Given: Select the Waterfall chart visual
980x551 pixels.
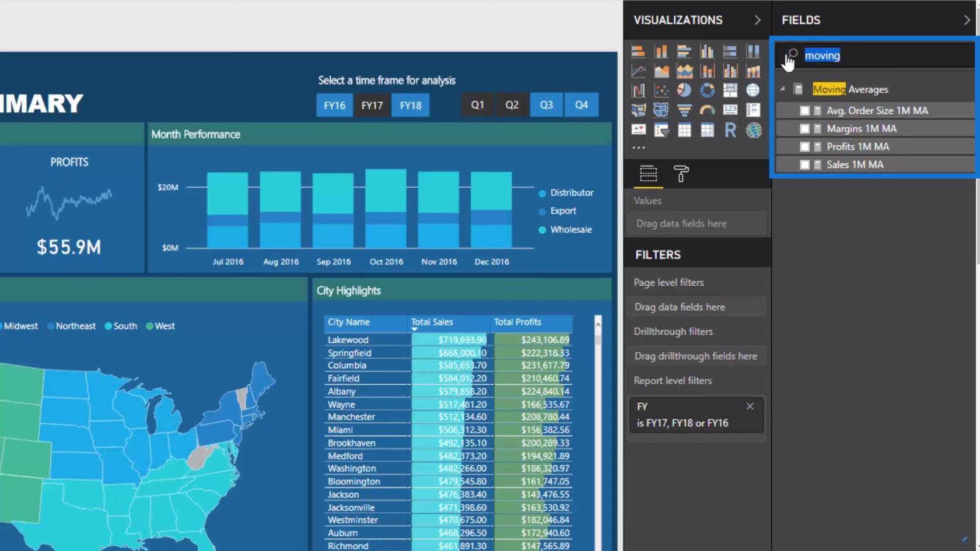Looking at the screenshot, I should tap(638, 90).
